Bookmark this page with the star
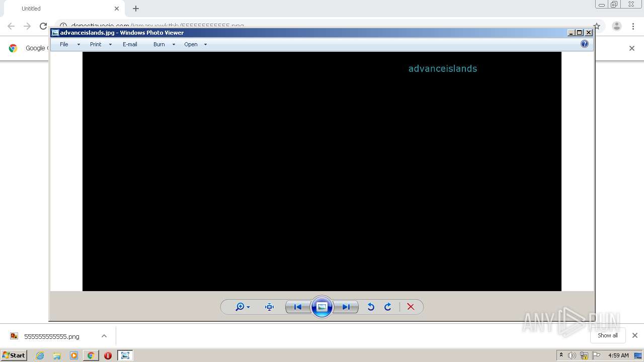Viewport: 644px width, 362px height. (x=597, y=26)
